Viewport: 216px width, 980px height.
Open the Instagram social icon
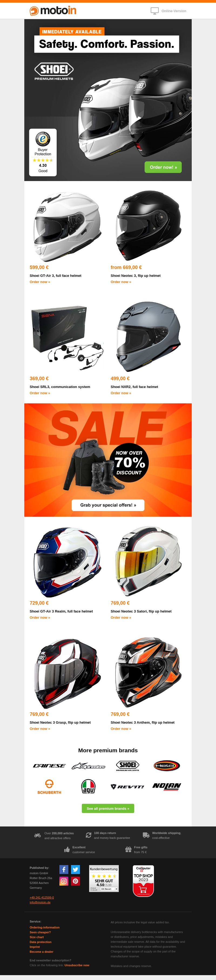[x=64, y=881]
